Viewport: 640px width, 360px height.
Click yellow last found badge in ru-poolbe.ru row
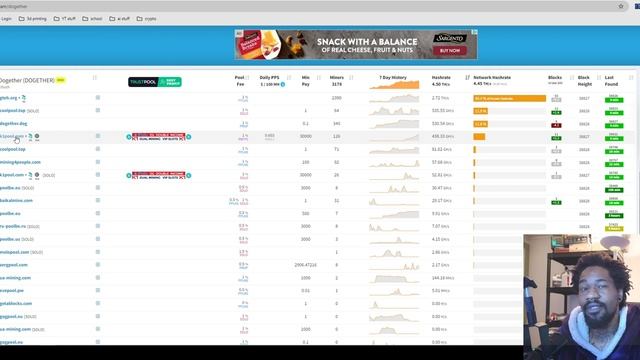(614, 228)
